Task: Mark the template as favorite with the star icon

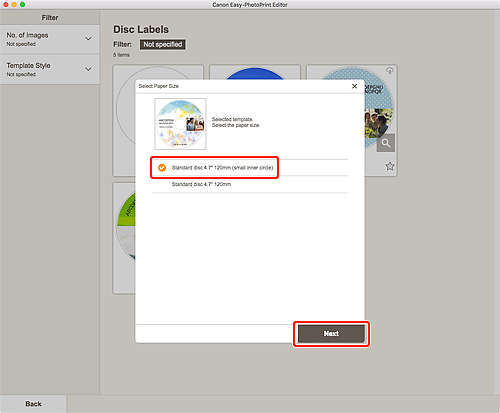Action: pyautogui.click(x=390, y=166)
